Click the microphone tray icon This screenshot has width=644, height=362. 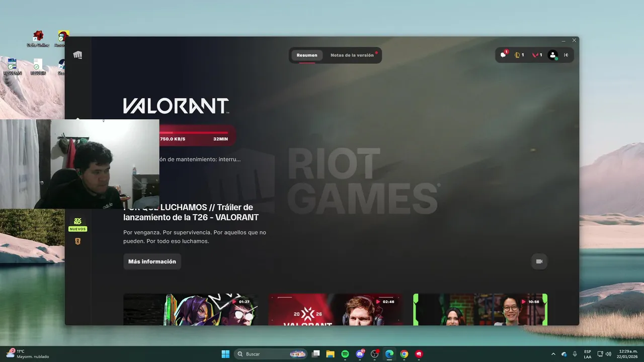coord(575,354)
